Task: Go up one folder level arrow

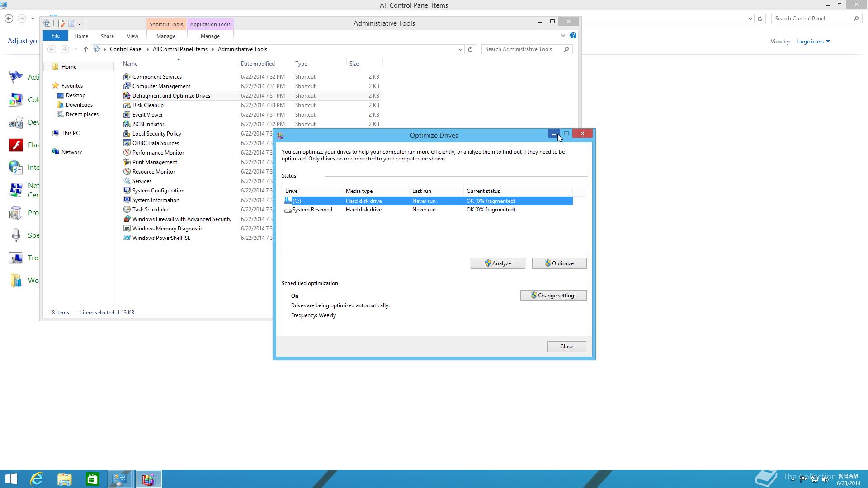Action: (85, 49)
